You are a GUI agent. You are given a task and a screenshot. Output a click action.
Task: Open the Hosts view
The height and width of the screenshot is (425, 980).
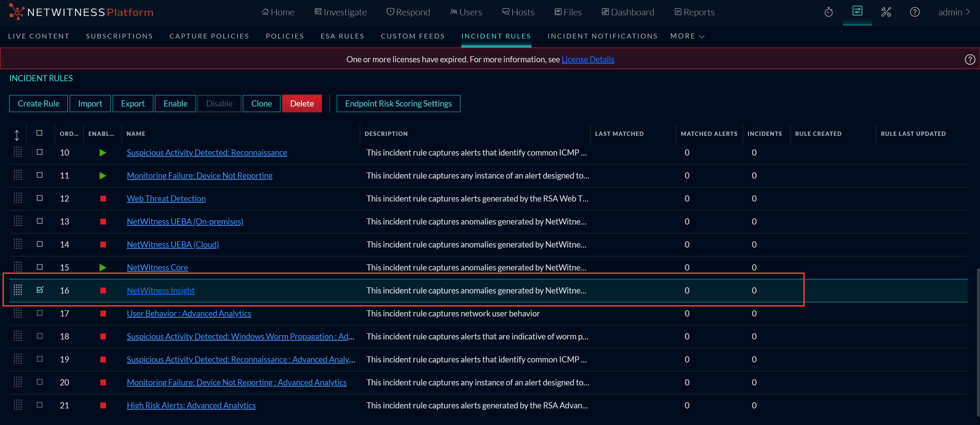[518, 12]
